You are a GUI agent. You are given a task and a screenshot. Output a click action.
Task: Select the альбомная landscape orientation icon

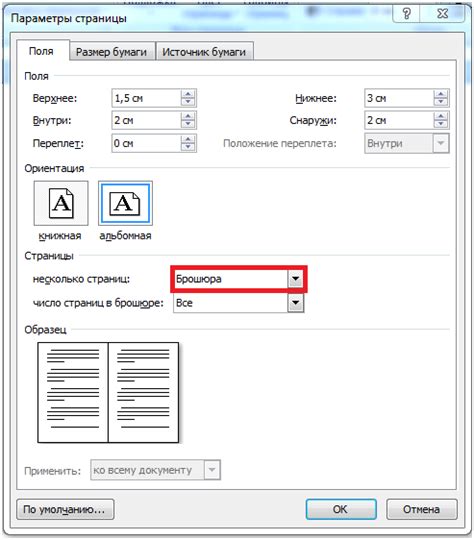(x=125, y=203)
